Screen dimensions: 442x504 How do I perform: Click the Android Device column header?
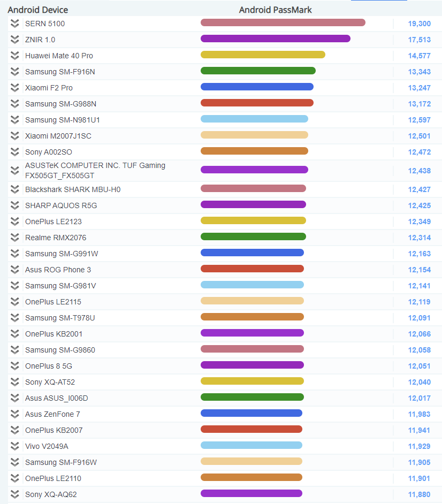point(38,10)
